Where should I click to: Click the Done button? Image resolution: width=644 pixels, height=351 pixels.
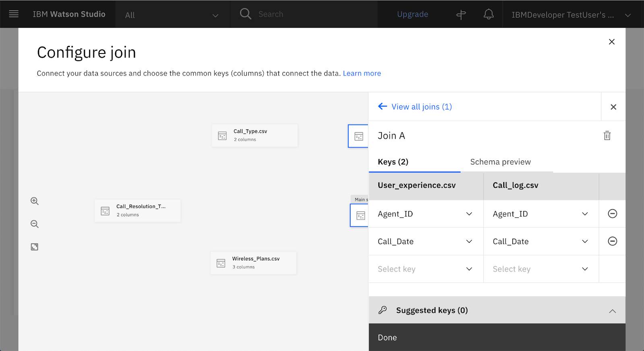point(387,338)
